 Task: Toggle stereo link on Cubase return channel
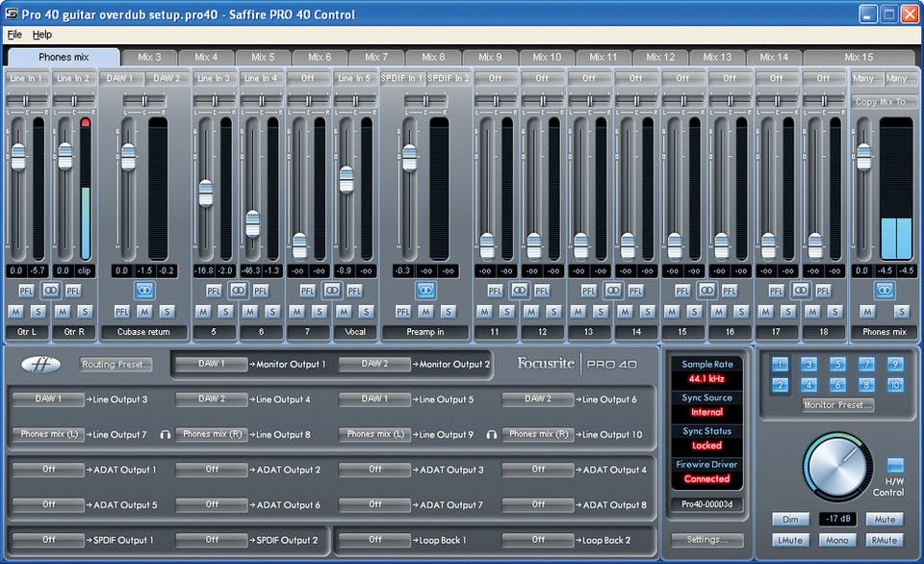144,290
